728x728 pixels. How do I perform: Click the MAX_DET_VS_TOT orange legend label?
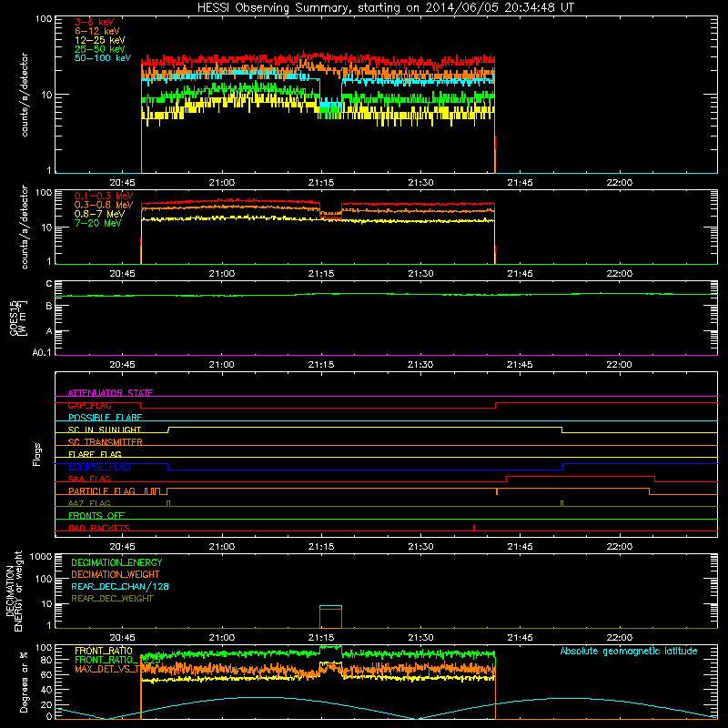(107, 669)
